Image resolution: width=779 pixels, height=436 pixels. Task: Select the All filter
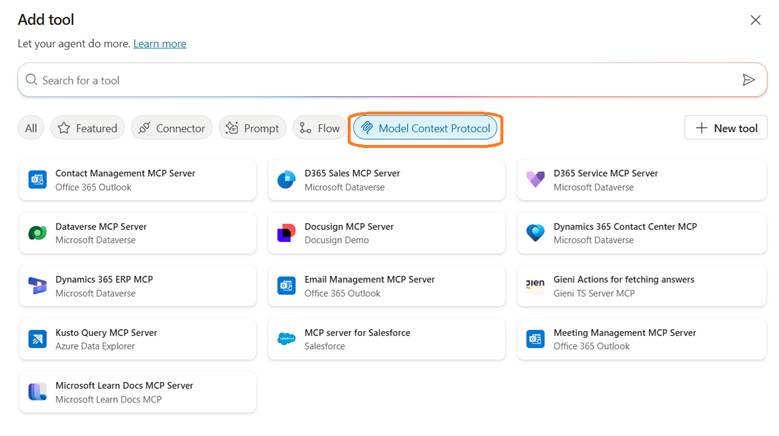pyautogui.click(x=31, y=128)
